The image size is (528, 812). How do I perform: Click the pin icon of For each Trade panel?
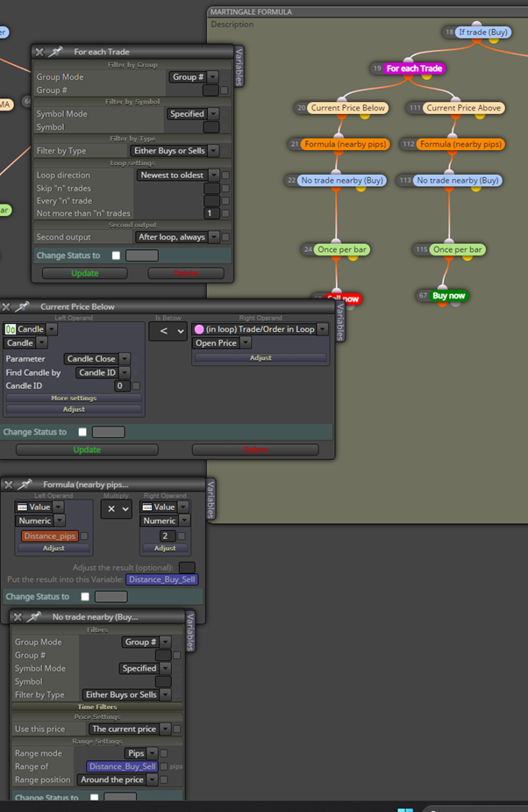(x=55, y=52)
